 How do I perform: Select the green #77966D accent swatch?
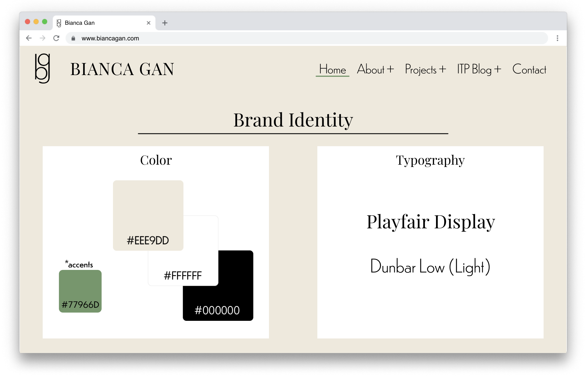80,291
